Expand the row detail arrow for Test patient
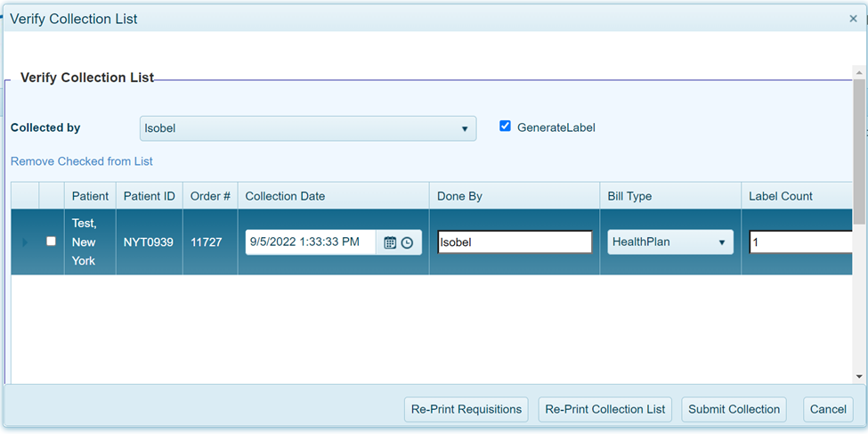Viewport: 868px width, 434px height. point(25,242)
